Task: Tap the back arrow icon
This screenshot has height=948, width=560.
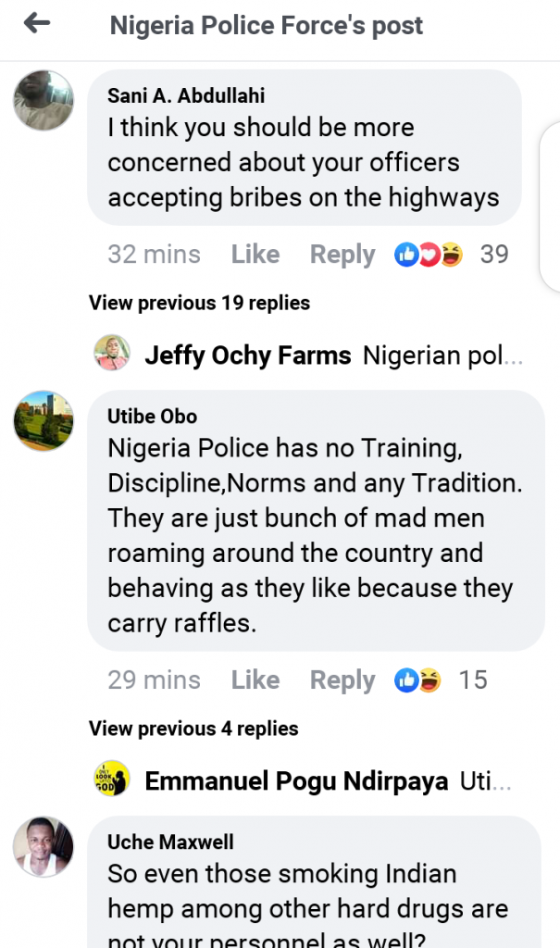Action: (x=37, y=25)
